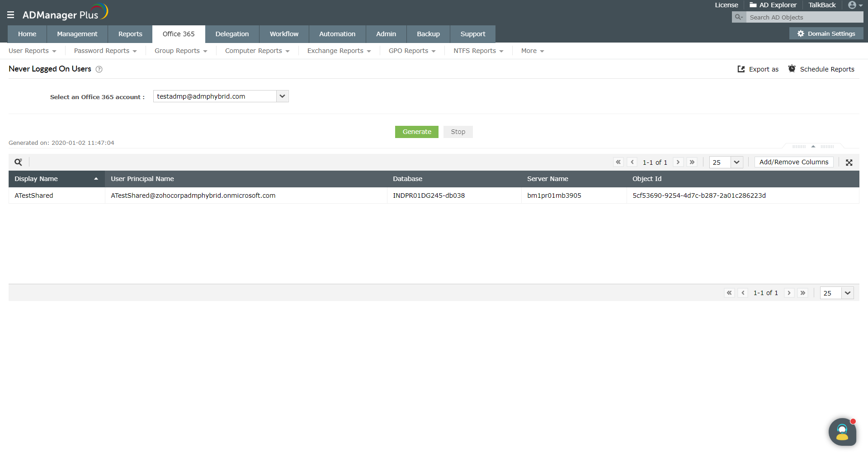This screenshot has height=458, width=868.
Task: Switch to the Home tab
Action: (x=27, y=34)
